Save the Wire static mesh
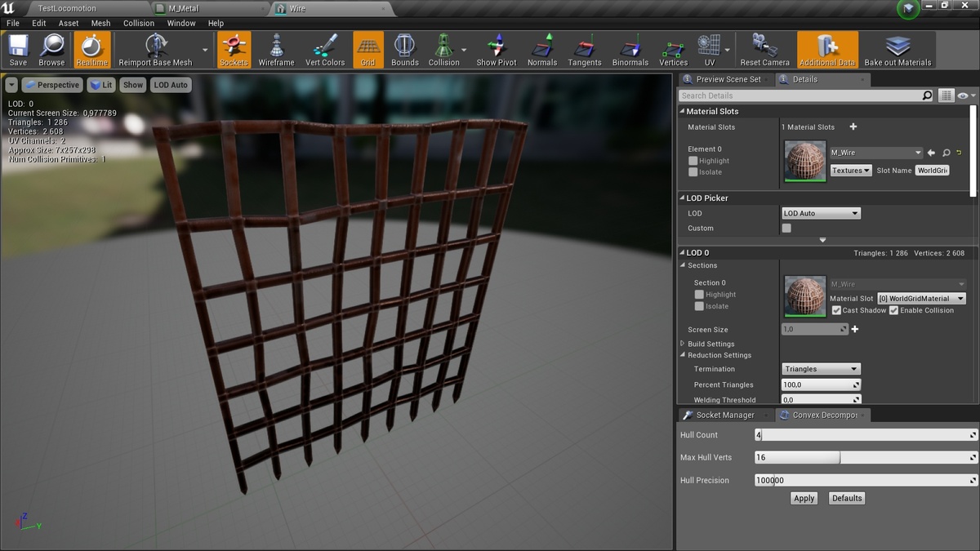The width and height of the screenshot is (980, 551). 18,50
